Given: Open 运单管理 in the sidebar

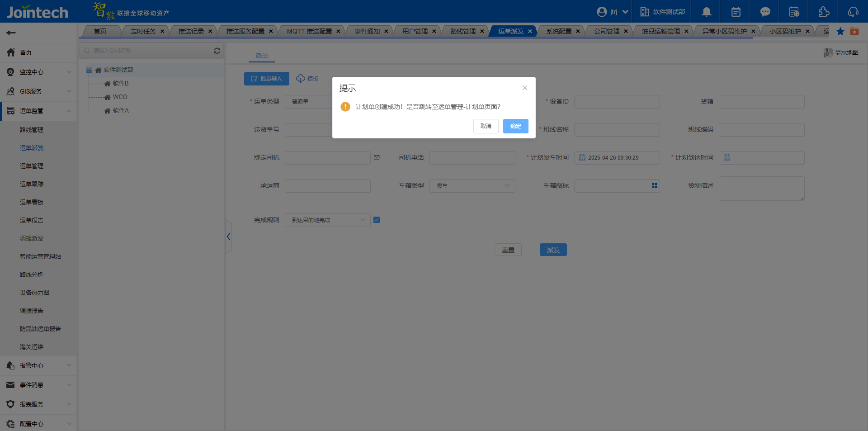Looking at the screenshot, I should tap(32, 166).
